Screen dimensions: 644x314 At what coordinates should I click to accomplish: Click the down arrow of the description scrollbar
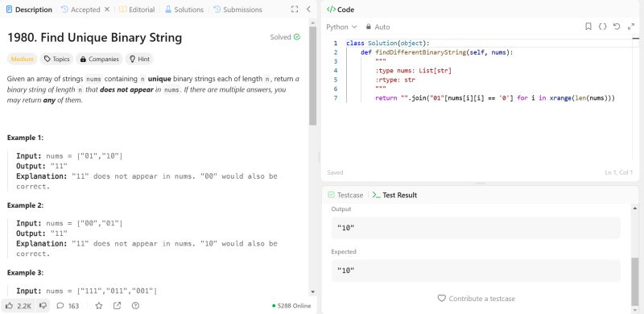coord(312,291)
